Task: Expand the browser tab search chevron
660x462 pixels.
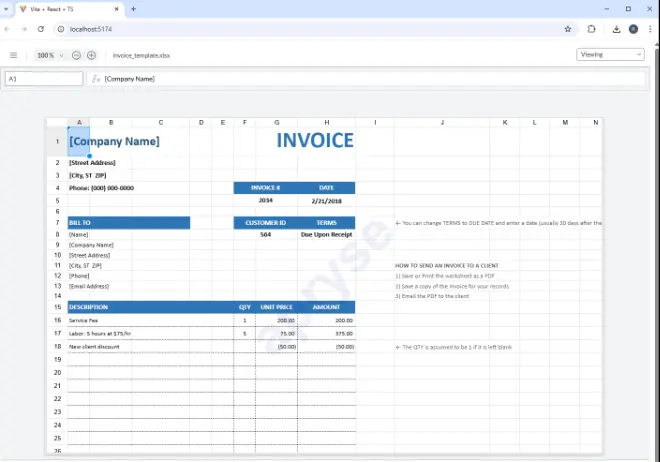Action: 8,8
